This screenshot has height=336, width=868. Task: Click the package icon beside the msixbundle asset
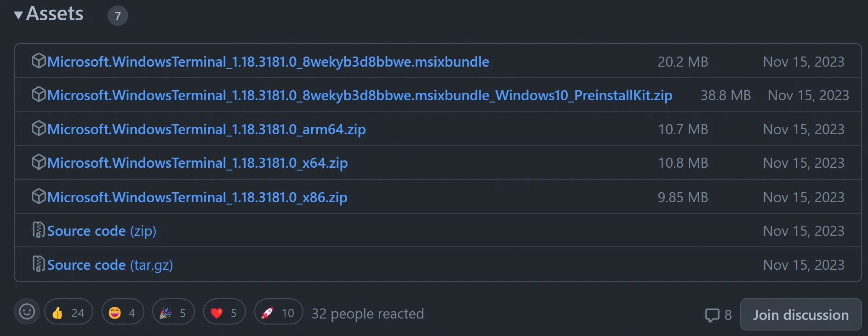39,61
